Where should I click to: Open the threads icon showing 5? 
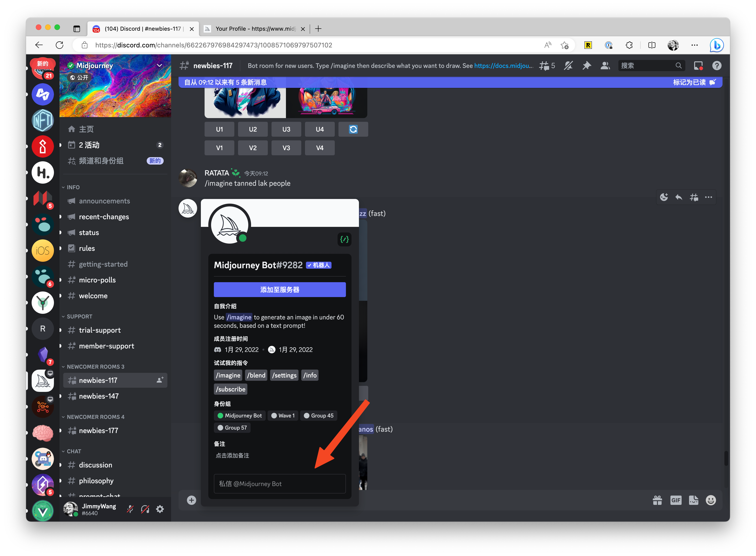point(547,66)
